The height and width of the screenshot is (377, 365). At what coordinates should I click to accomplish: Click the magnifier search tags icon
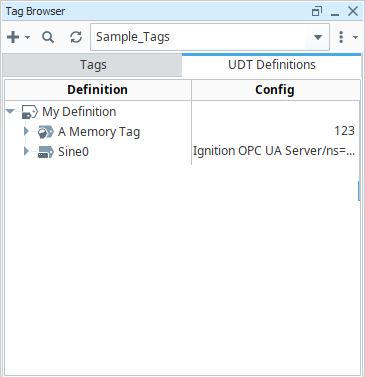(x=48, y=37)
